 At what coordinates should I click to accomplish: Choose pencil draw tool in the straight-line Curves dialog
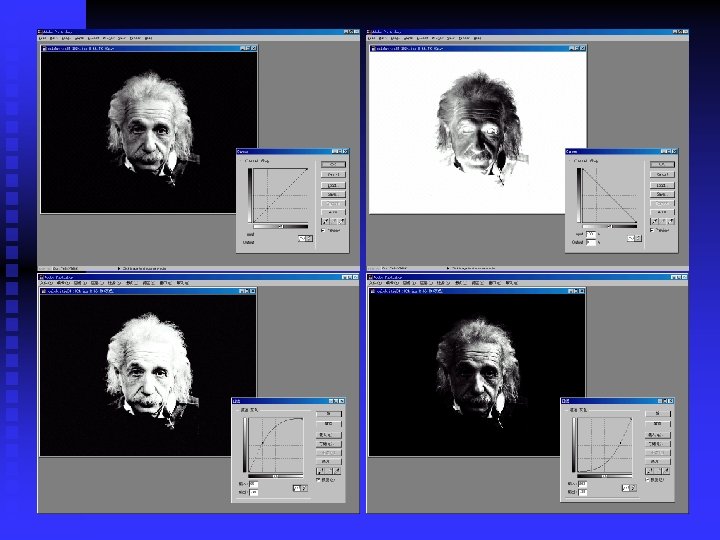pos(309,239)
